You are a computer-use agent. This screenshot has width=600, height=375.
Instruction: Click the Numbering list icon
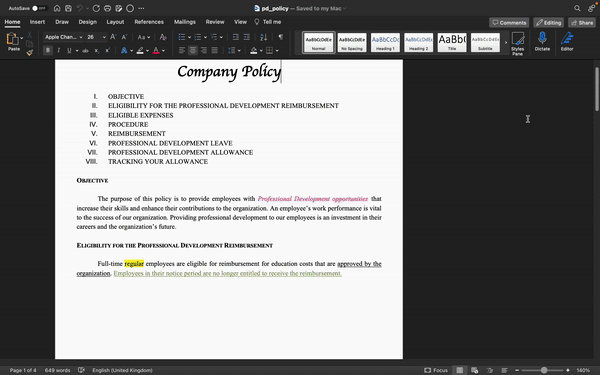coord(198,37)
